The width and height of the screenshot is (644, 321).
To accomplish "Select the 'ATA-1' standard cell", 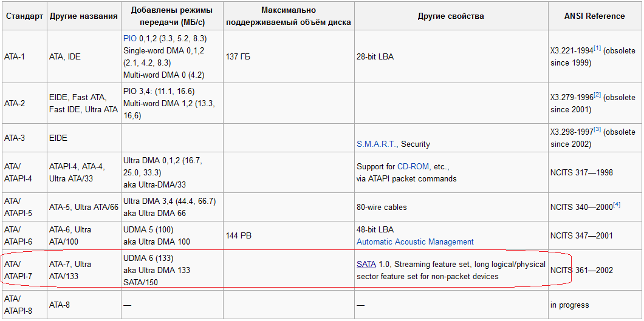I will tap(24, 56).
